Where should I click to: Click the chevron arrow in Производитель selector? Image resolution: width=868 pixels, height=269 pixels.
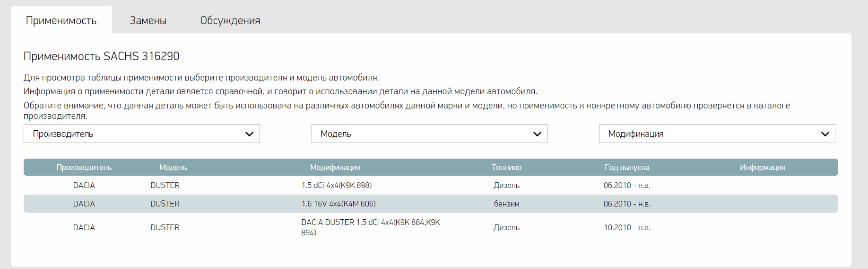[249, 134]
